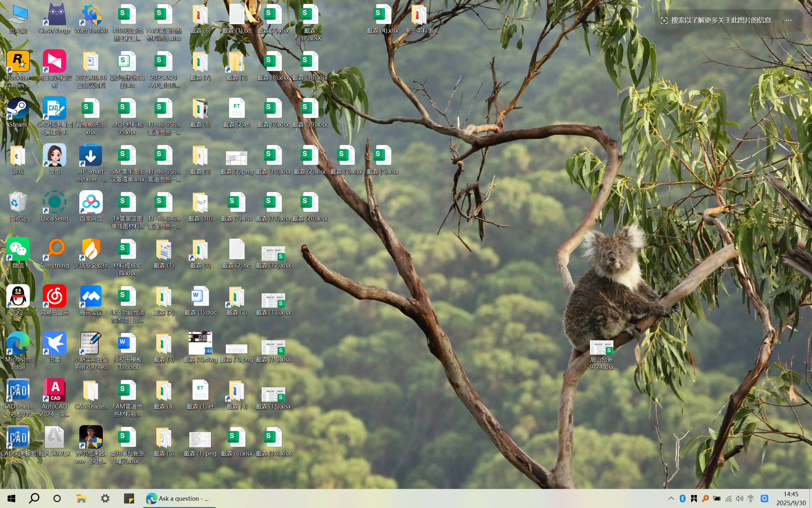812x508 pixels.
Task: Open the volume speaker tray icon
Action: tap(739, 498)
